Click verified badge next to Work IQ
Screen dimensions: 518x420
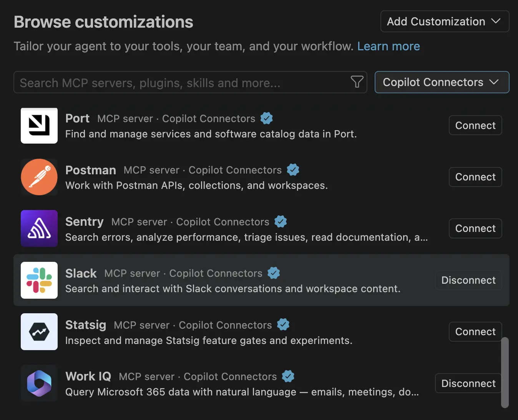click(x=288, y=376)
